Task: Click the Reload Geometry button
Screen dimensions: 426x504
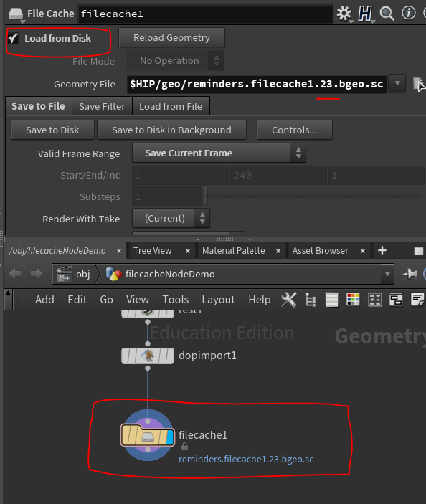Action: click(x=171, y=37)
